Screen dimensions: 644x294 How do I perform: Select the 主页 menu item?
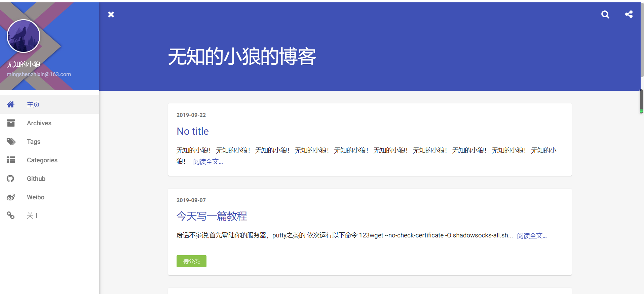[x=33, y=104]
